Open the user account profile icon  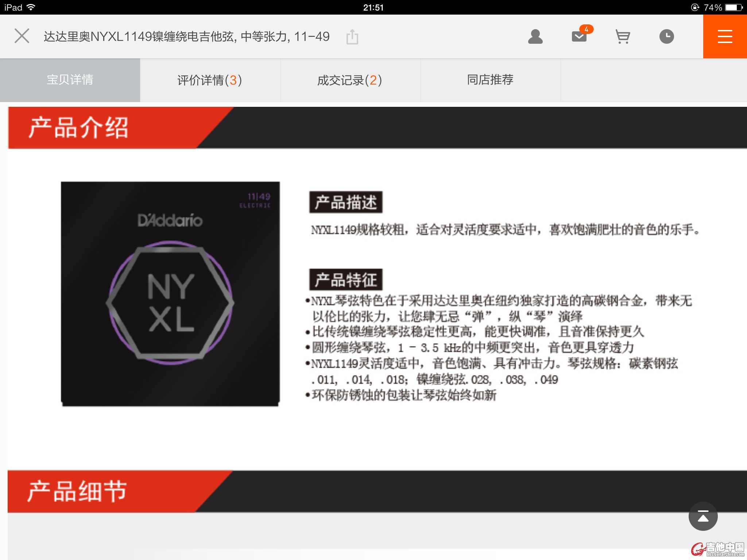[535, 36]
